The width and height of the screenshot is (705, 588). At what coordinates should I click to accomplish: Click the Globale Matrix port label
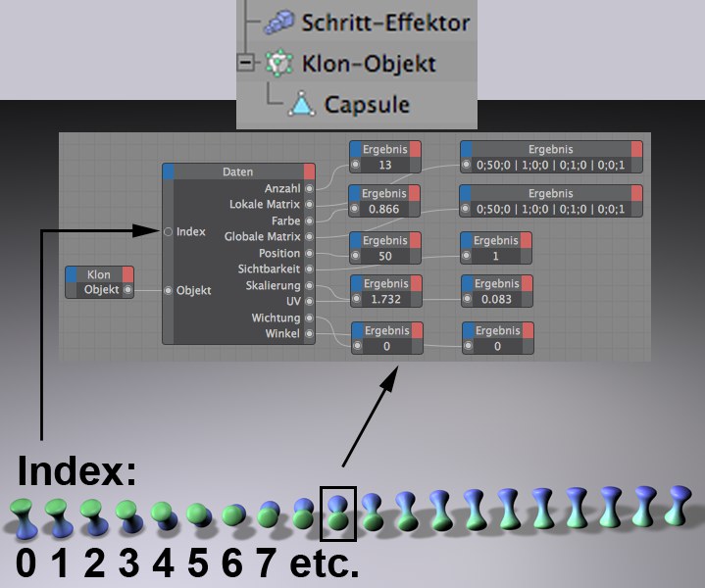coord(263,237)
